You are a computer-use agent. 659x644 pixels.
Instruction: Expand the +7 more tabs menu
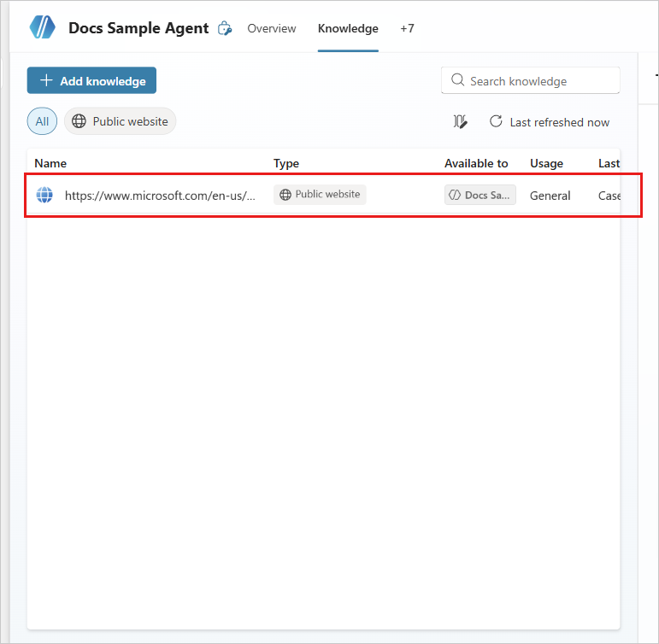coord(407,28)
